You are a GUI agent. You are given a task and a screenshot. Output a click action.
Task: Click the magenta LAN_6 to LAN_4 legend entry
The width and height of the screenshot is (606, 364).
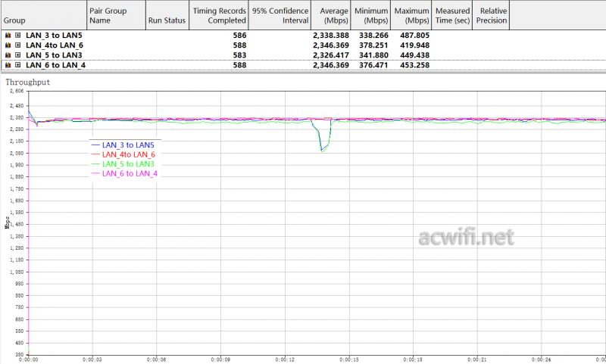[130, 174]
